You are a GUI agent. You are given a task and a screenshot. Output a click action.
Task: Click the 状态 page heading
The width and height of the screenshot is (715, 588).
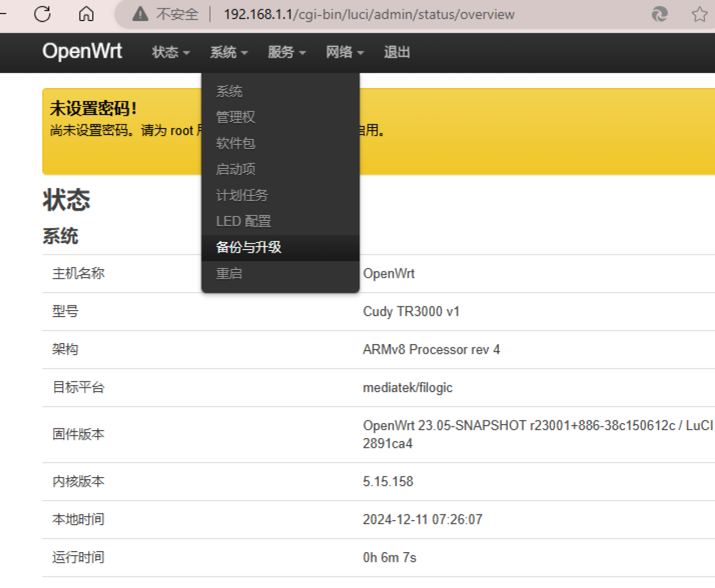click(66, 200)
